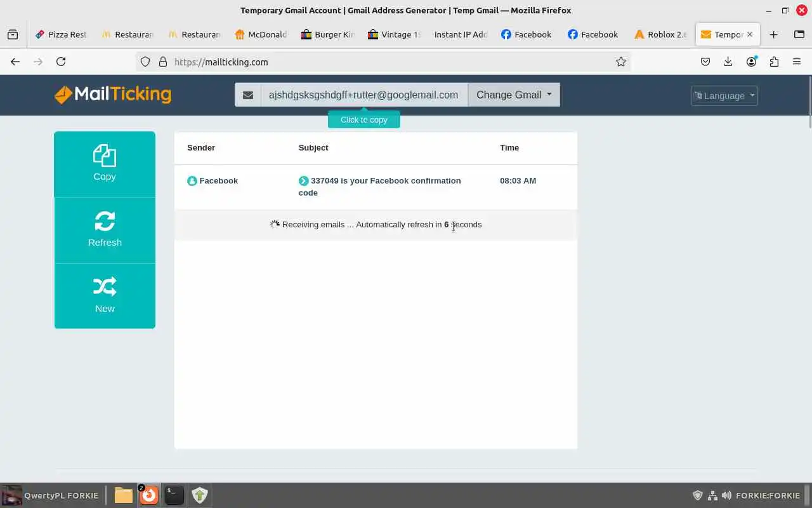Viewport: 812px width, 508px height.
Task: Click the volume icon in system tray
Action: click(727, 495)
